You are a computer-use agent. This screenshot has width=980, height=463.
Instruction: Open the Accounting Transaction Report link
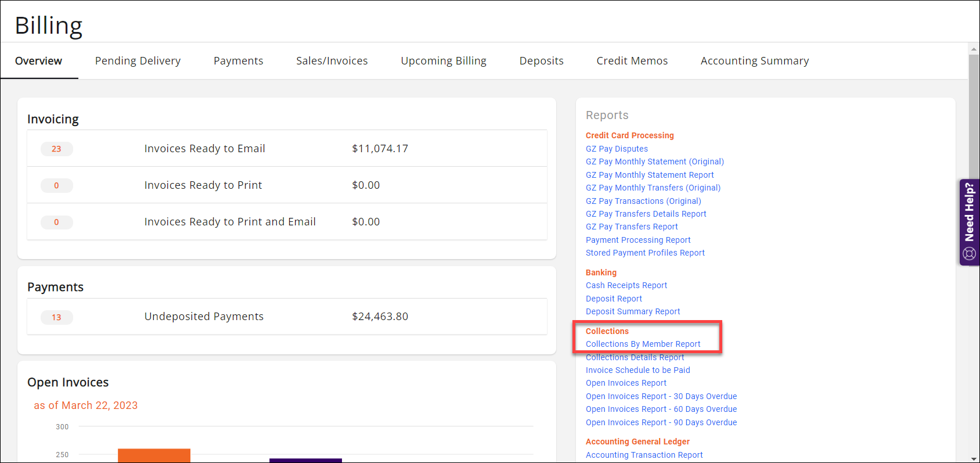coord(644,455)
